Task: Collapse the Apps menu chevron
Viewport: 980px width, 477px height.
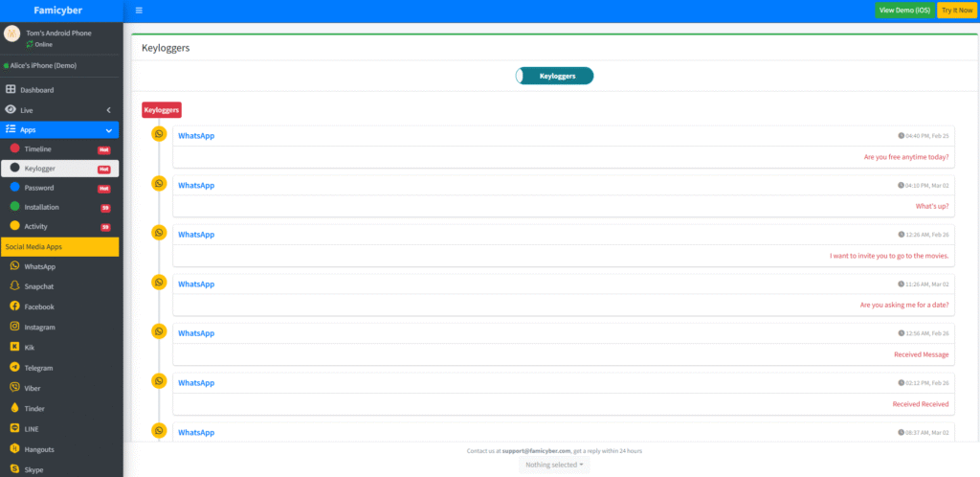Action: [x=109, y=130]
